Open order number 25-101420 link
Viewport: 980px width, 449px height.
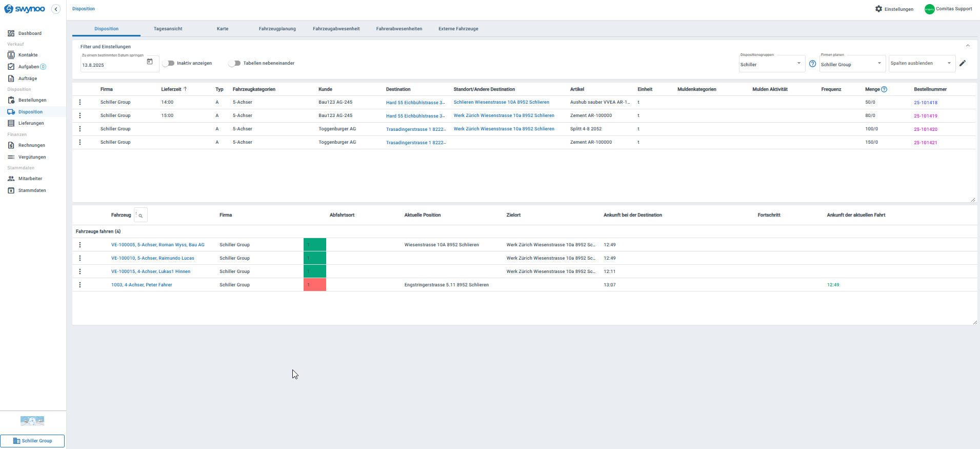(x=926, y=129)
